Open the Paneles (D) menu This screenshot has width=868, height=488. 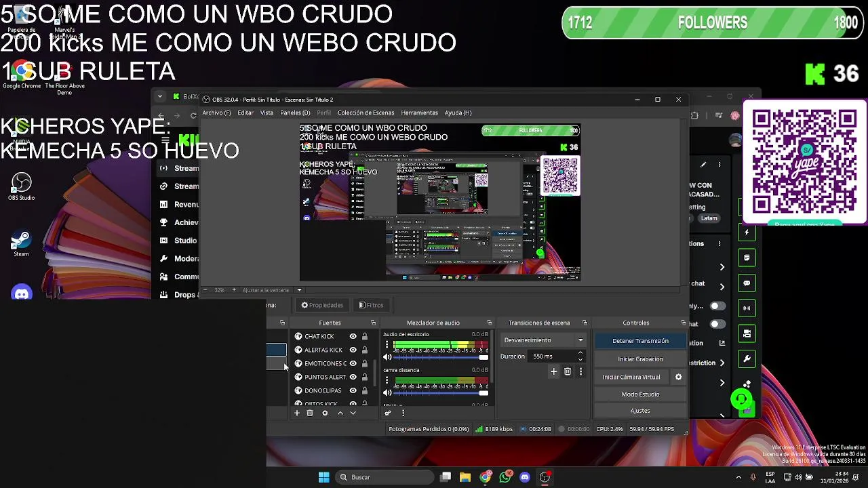tap(295, 113)
